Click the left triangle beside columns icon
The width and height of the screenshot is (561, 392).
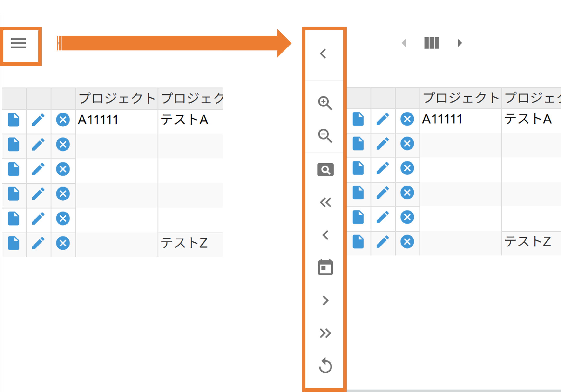click(x=404, y=43)
